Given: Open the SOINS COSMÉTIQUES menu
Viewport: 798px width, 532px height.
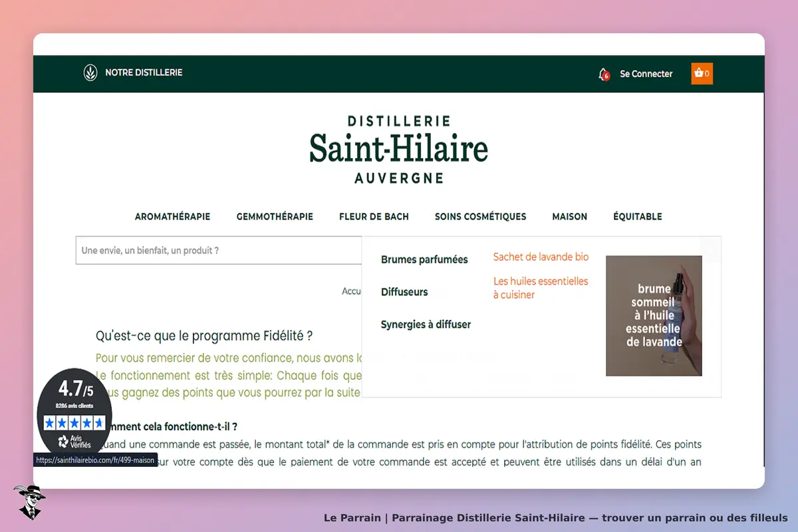Looking at the screenshot, I should point(480,217).
